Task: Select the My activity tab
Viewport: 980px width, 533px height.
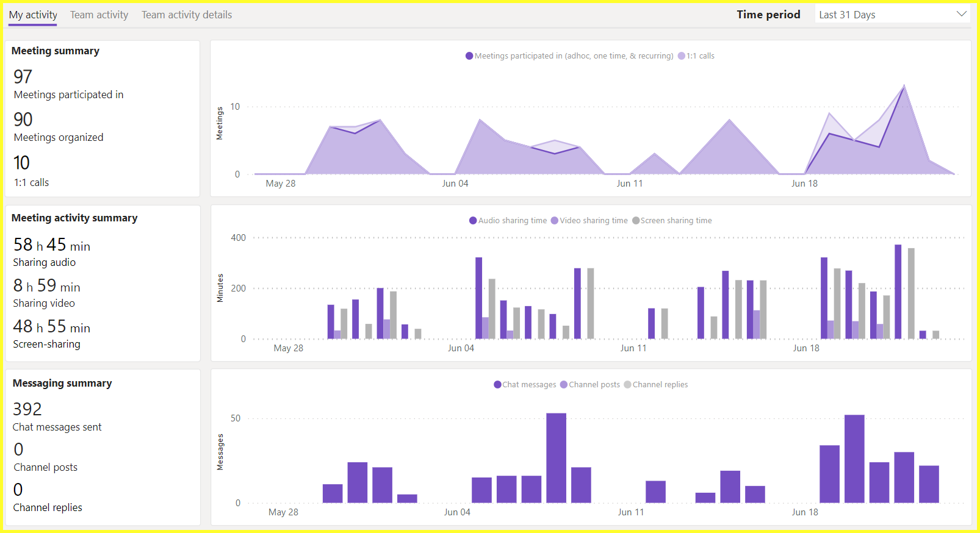Action: [x=33, y=15]
